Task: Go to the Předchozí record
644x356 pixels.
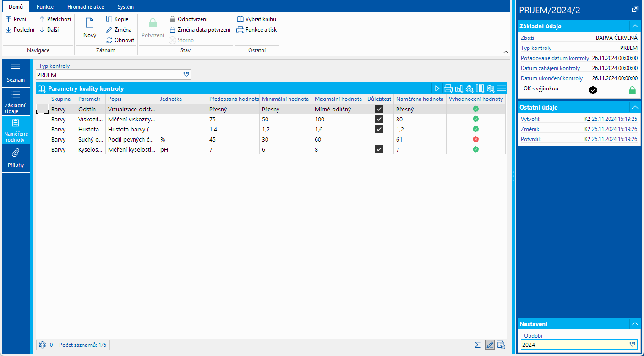Action: [55, 19]
